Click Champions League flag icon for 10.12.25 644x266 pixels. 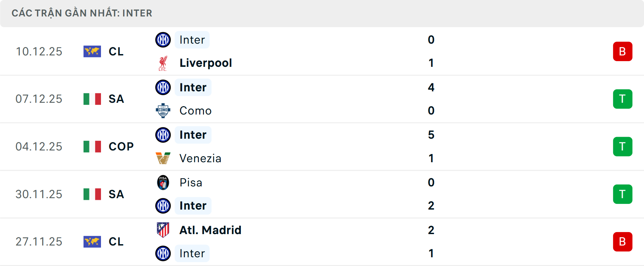click(92, 51)
